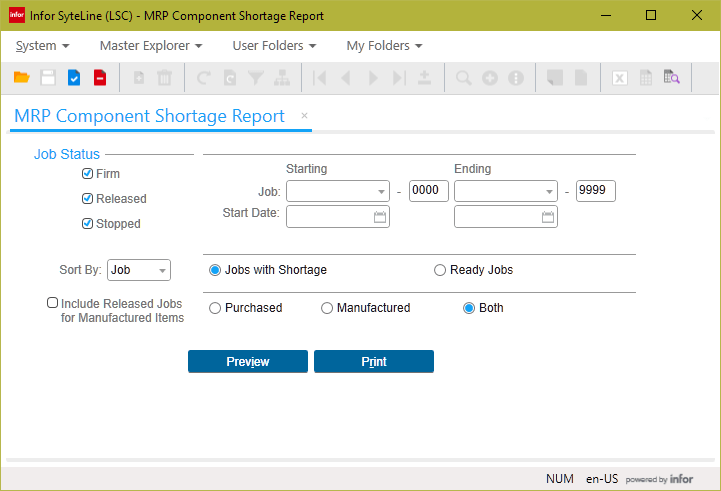Screen dimensions: 721x491
Task: Click the Infor logo in title bar
Action: [x=17, y=15]
